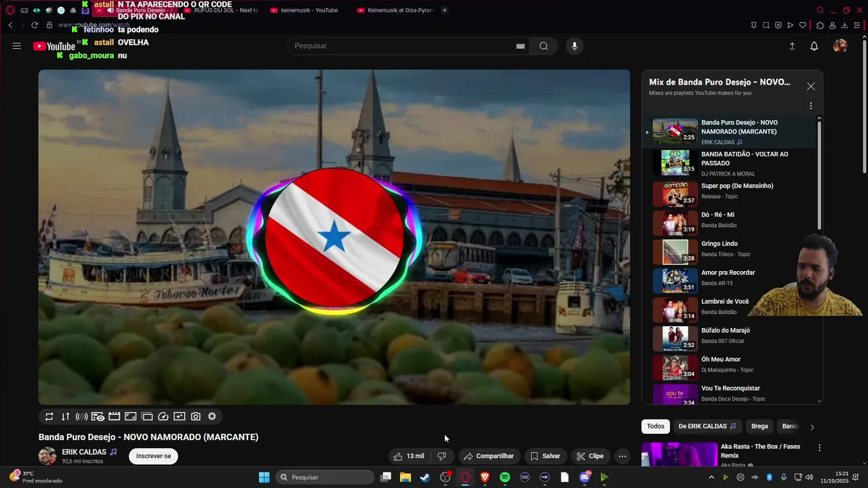Select the Todos filter chip
This screenshot has width=868, height=488.
[655, 426]
